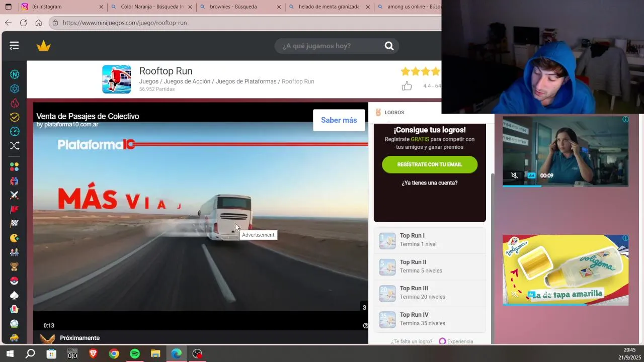The image size is (644, 362).
Task: Click the page reload button
Action: pyautogui.click(x=23, y=23)
